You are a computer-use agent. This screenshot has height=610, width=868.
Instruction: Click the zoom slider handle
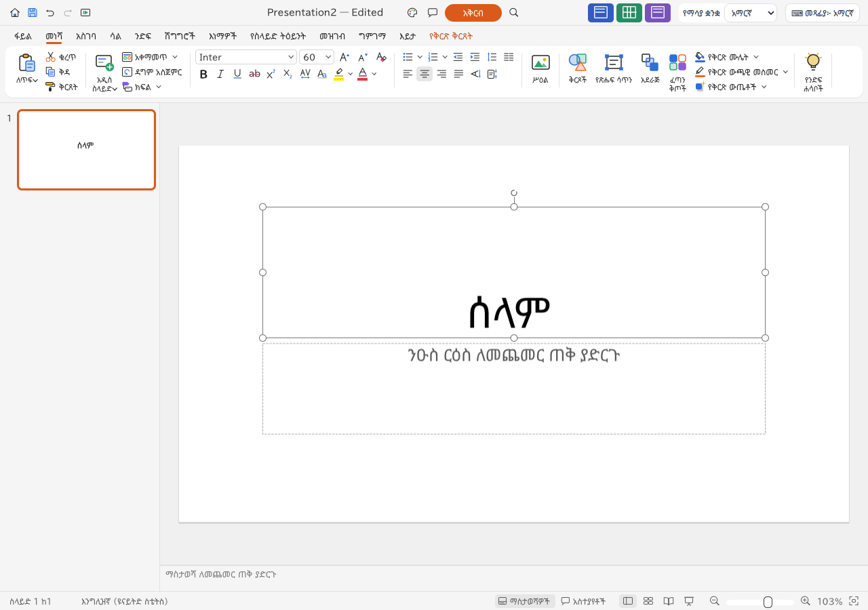(x=768, y=602)
